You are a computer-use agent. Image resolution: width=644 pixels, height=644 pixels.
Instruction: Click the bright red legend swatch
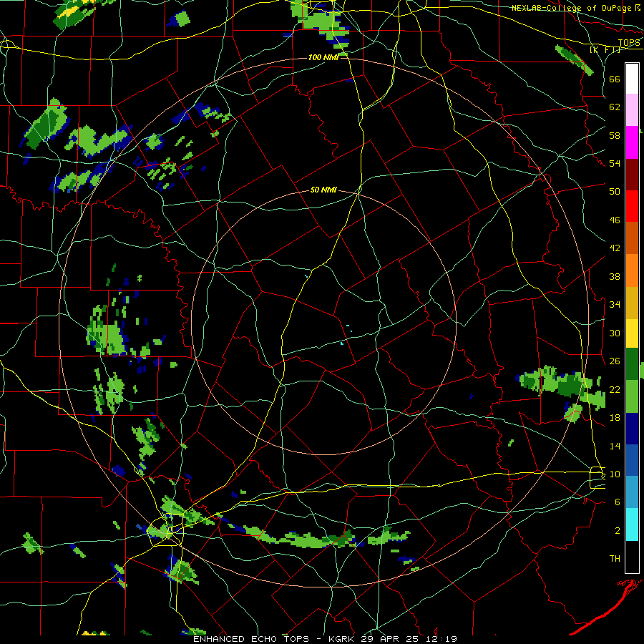632,206
